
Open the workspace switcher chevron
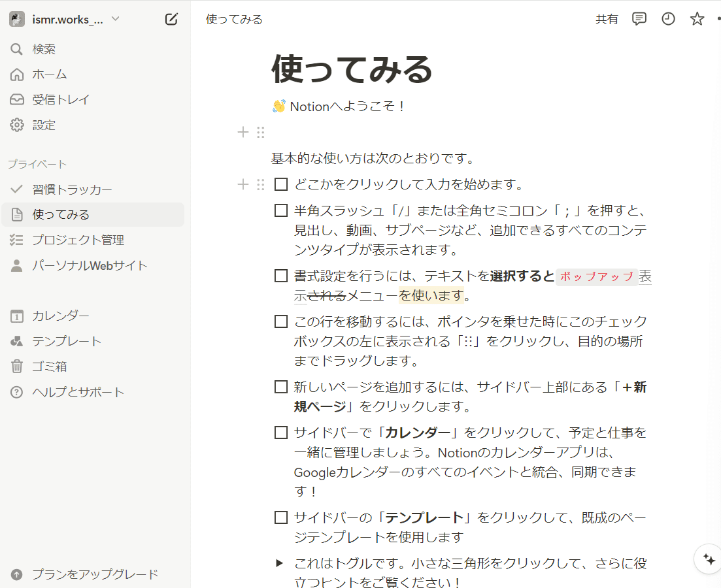tap(116, 19)
